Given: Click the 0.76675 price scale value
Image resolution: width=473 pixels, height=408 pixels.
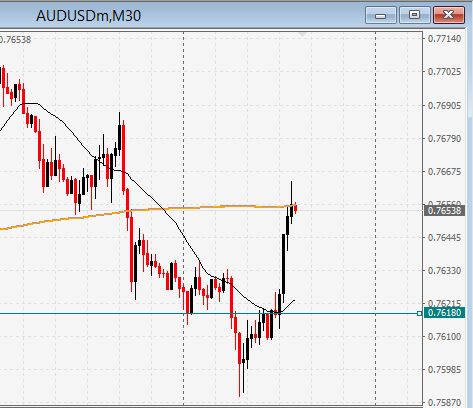Looking at the screenshot, I should 444,172.
